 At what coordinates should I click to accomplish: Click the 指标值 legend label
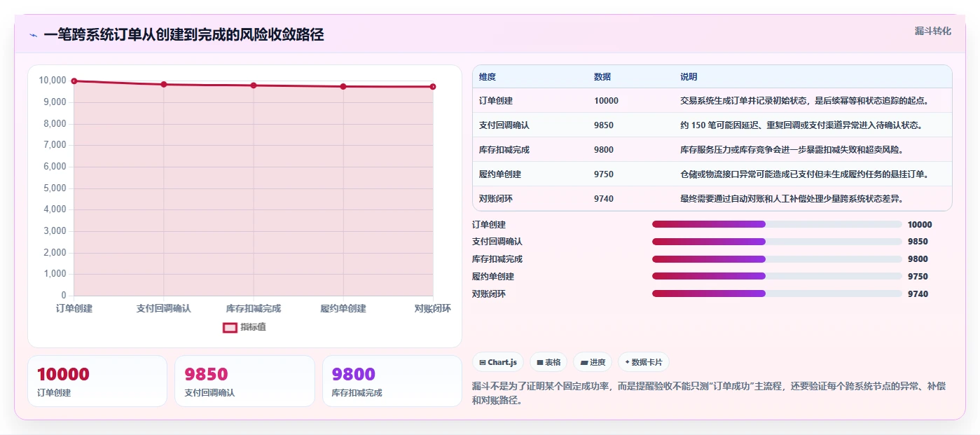253,327
